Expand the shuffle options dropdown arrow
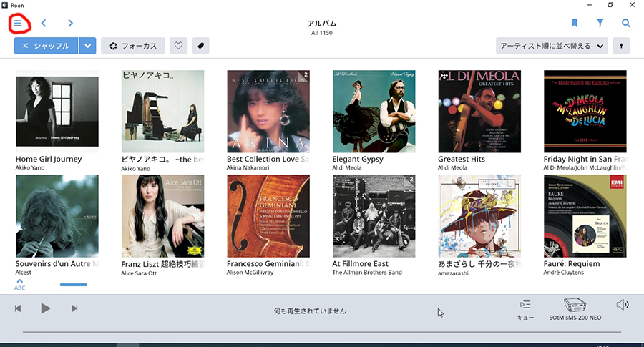The image size is (644, 347). (x=88, y=46)
